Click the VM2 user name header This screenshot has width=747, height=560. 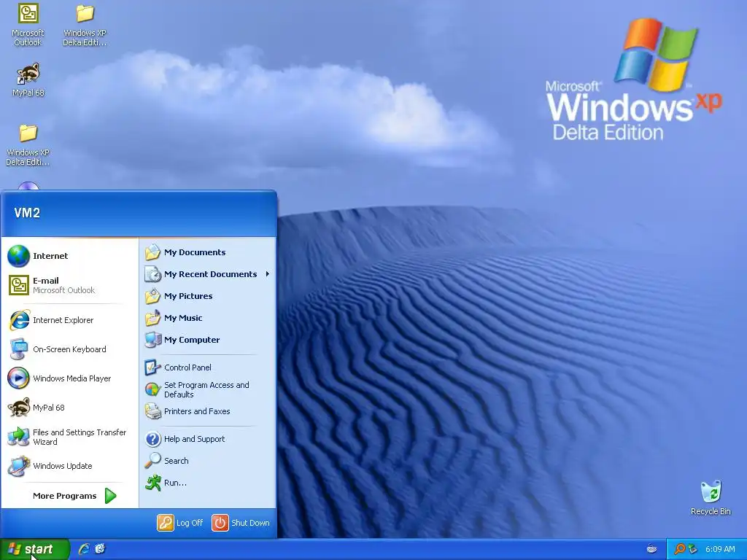pyautogui.click(x=27, y=213)
